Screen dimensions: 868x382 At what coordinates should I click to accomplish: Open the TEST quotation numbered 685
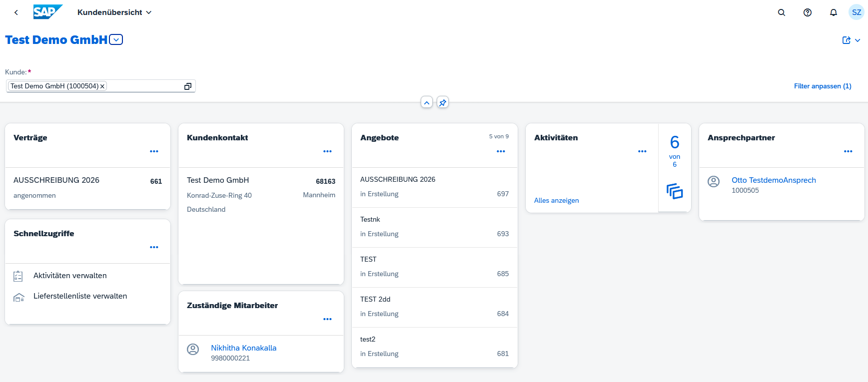coord(434,267)
